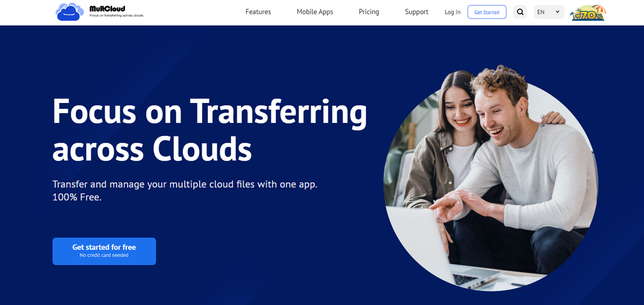This screenshot has width=644, height=305.
Task: Open the EN language dropdown
Action: click(x=548, y=12)
